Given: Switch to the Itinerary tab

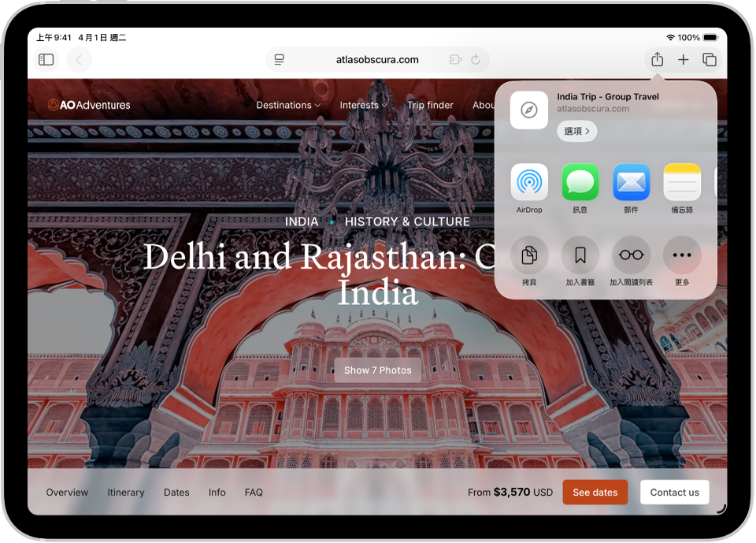Looking at the screenshot, I should [126, 493].
